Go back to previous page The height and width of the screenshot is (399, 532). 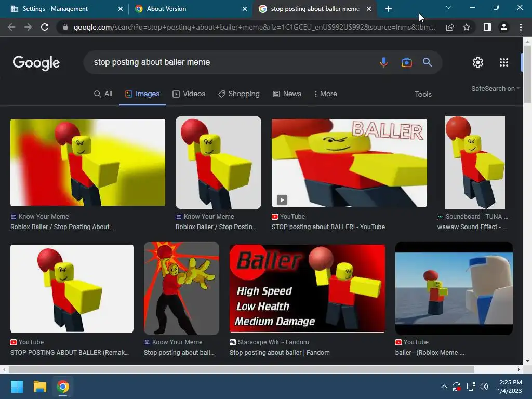11,27
